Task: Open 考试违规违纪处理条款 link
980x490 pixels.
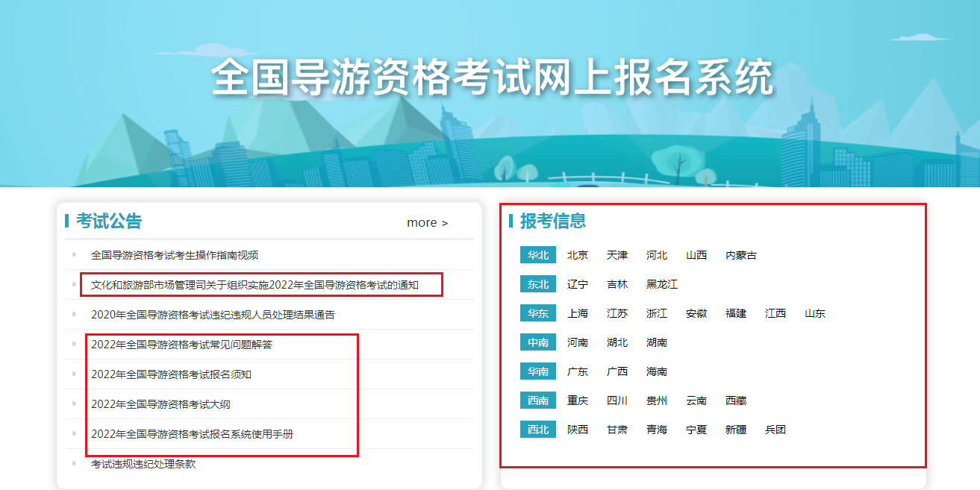Action: tap(143, 464)
